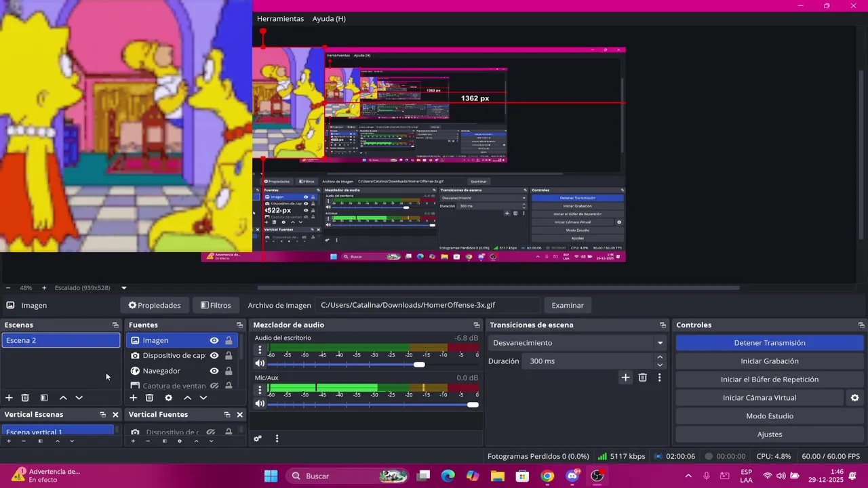Image resolution: width=868 pixels, height=488 pixels.
Task: Move source down in Fuentes panel
Action: (203, 398)
